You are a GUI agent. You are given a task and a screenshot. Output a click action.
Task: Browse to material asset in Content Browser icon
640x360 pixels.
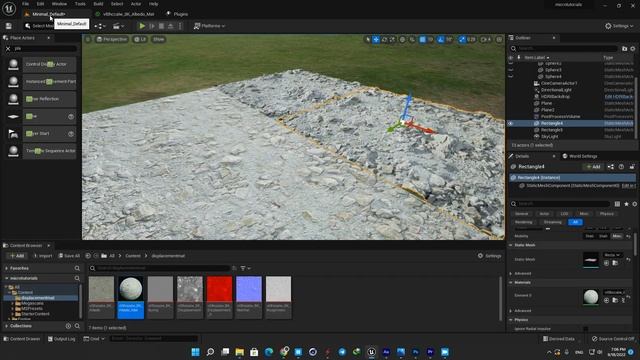coord(615,300)
